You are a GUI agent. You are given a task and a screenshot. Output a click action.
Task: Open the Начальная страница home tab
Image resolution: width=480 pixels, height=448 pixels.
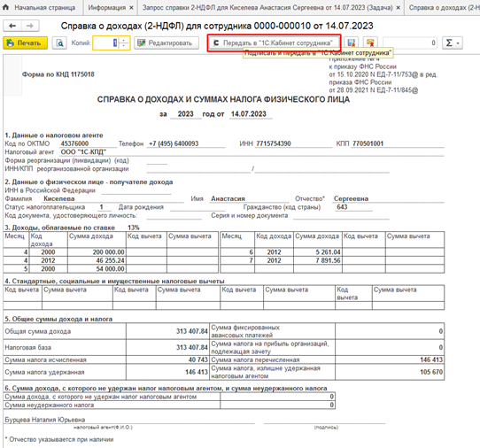point(41,8)
